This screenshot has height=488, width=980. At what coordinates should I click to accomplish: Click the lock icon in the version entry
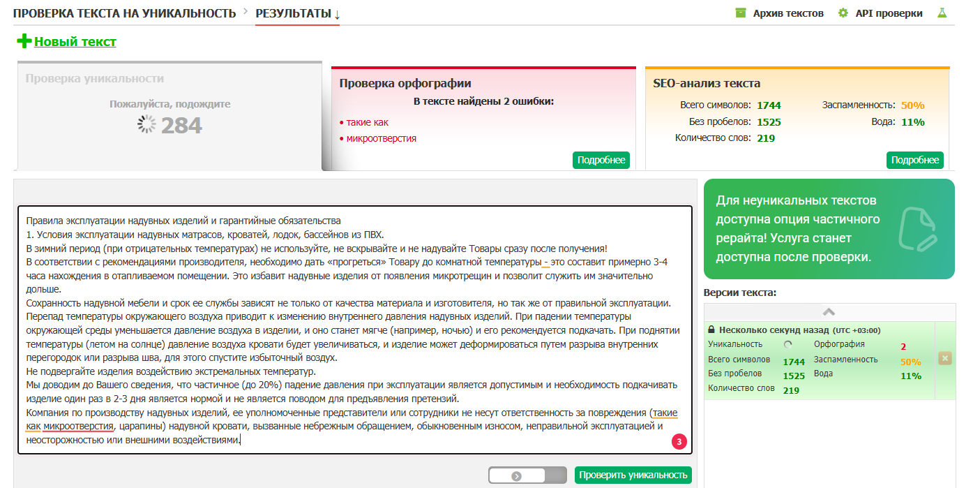(711, 330)
